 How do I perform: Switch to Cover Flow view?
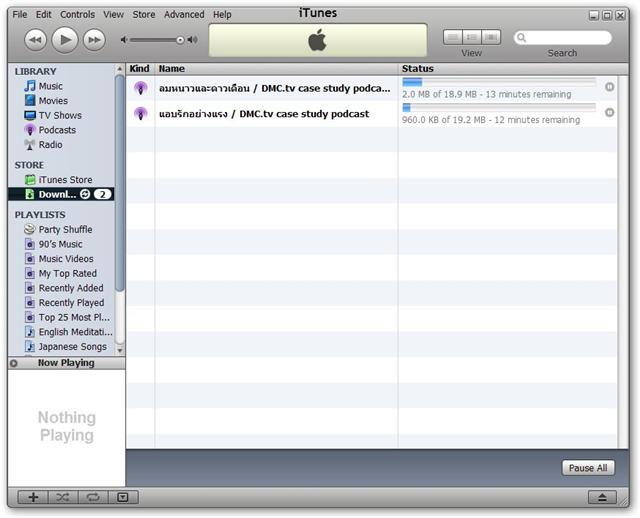pyautogui.click(x=490, y=37)
